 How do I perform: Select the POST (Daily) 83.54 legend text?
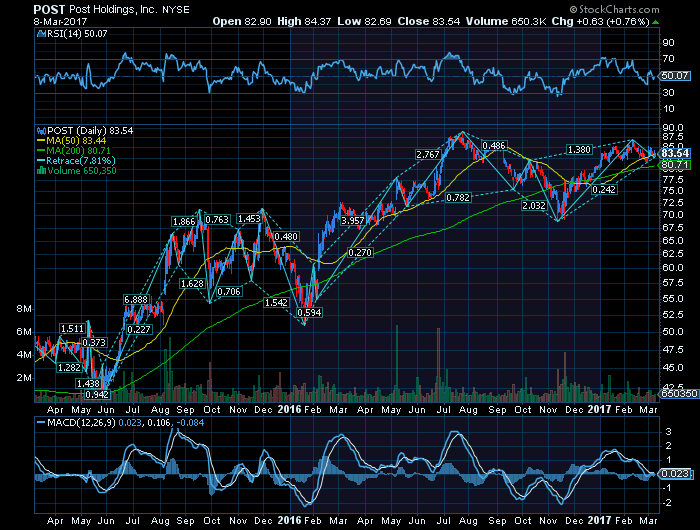click(90, 131)
